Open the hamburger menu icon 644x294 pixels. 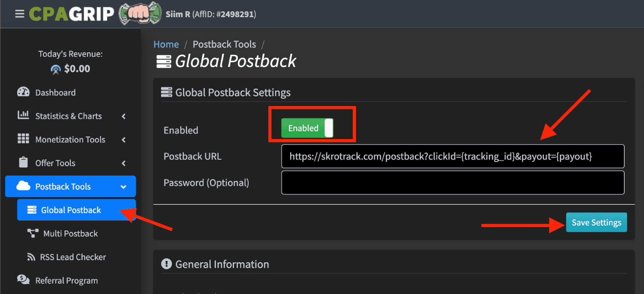19,14
